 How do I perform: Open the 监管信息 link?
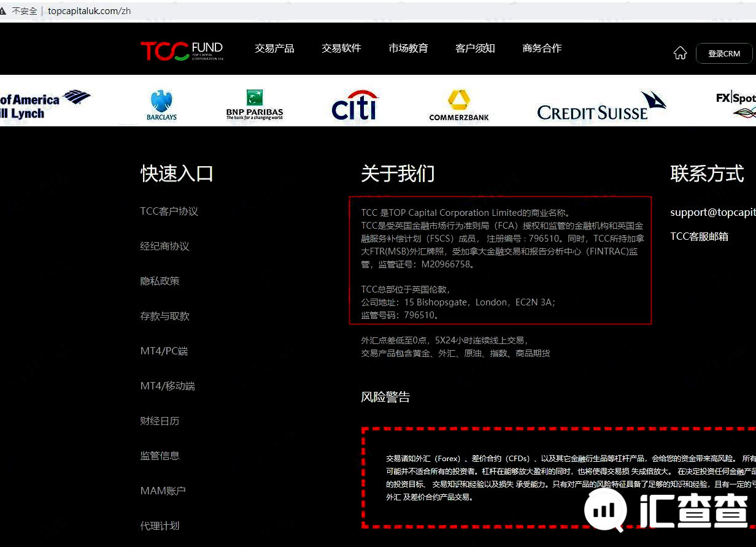pos(160,456)
